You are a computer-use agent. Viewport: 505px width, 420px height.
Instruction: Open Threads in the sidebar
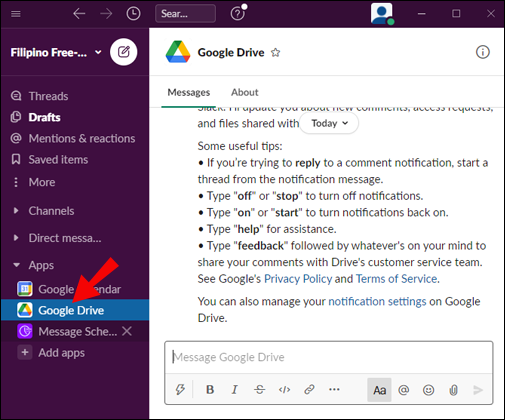[48, 96]
